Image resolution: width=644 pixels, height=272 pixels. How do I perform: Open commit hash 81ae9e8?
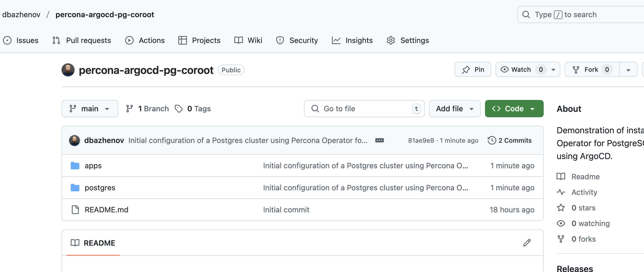tap(421, 140)
